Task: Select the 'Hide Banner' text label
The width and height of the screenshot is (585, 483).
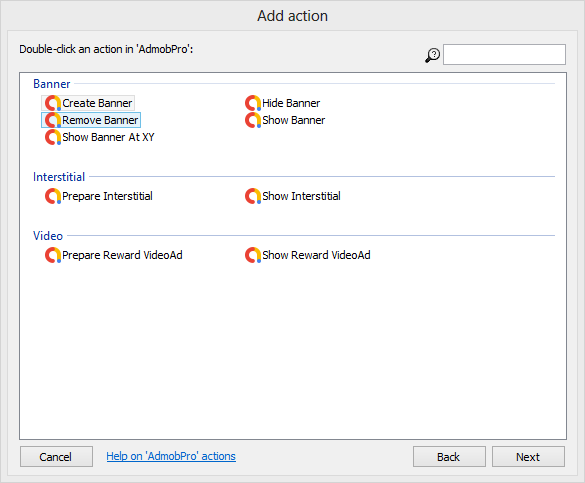Action: pyautogui.click(x=291, y=103)
